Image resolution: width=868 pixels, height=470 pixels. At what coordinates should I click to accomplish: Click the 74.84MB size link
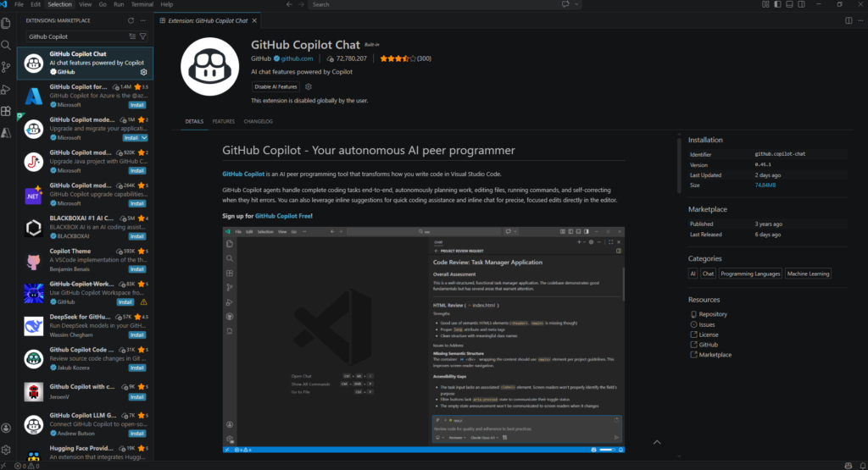click(765, 185)
